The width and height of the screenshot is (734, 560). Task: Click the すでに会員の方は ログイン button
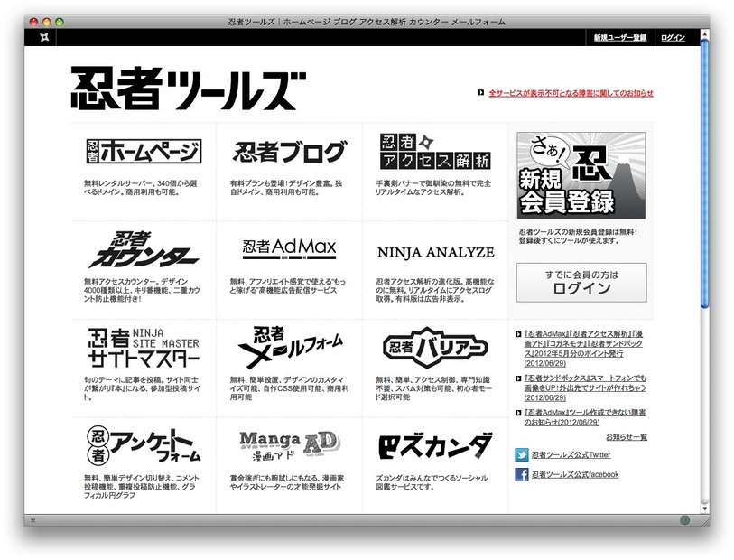coord(581,283)
